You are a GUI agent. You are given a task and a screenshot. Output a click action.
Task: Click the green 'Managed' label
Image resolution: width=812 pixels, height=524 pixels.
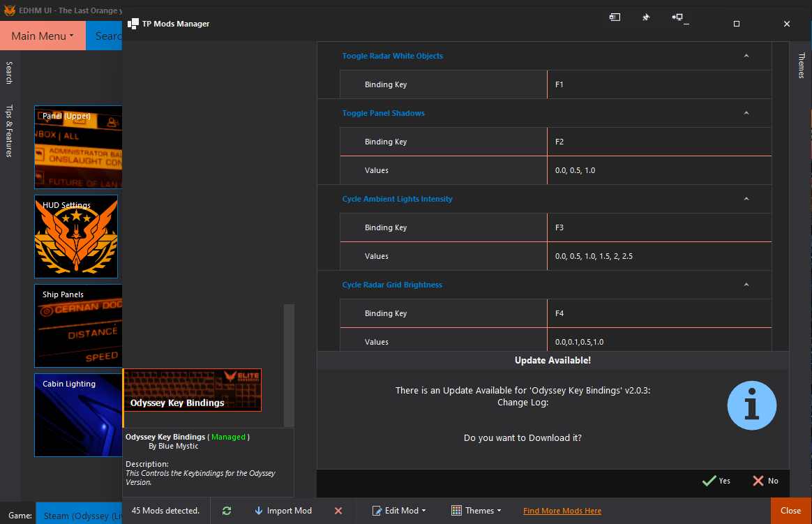click(x=228, y=437)
